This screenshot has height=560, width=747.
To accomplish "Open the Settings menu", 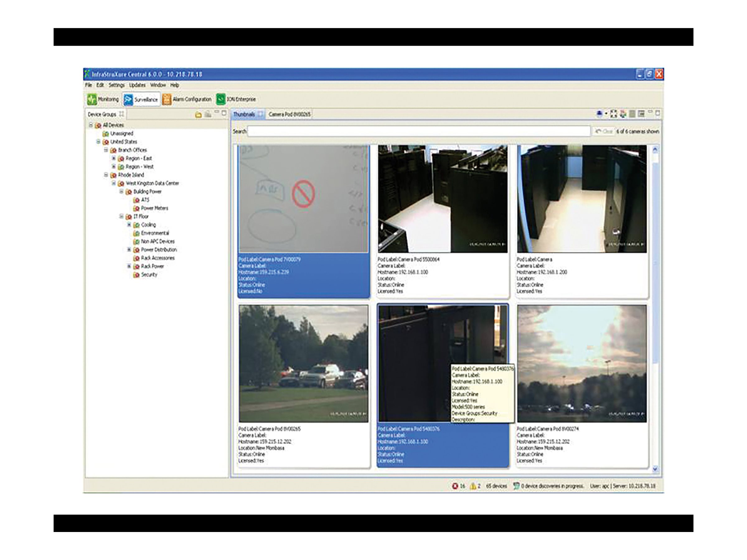I will coord(116,85).
